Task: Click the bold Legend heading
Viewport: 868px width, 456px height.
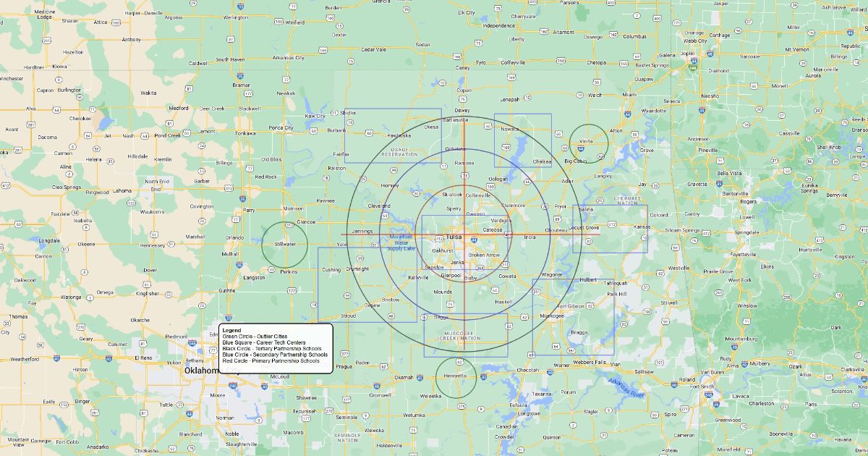Action: point(232,330)
